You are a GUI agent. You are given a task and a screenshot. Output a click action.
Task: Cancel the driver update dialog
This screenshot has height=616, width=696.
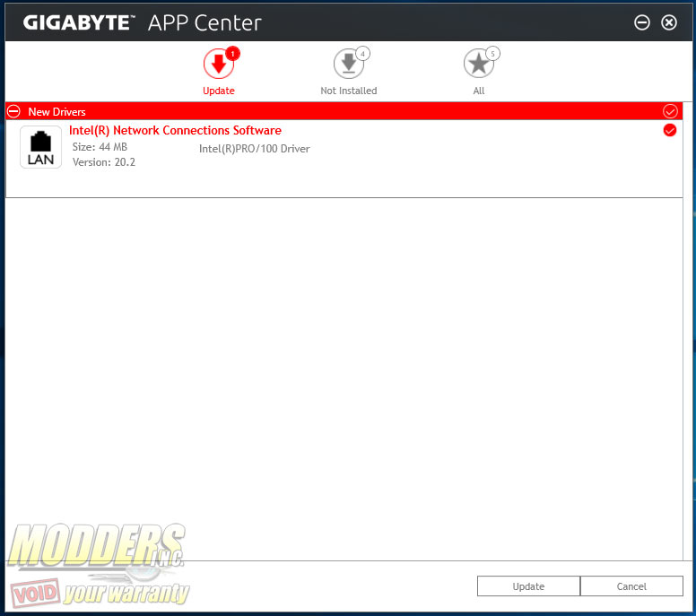pos(631,586)
